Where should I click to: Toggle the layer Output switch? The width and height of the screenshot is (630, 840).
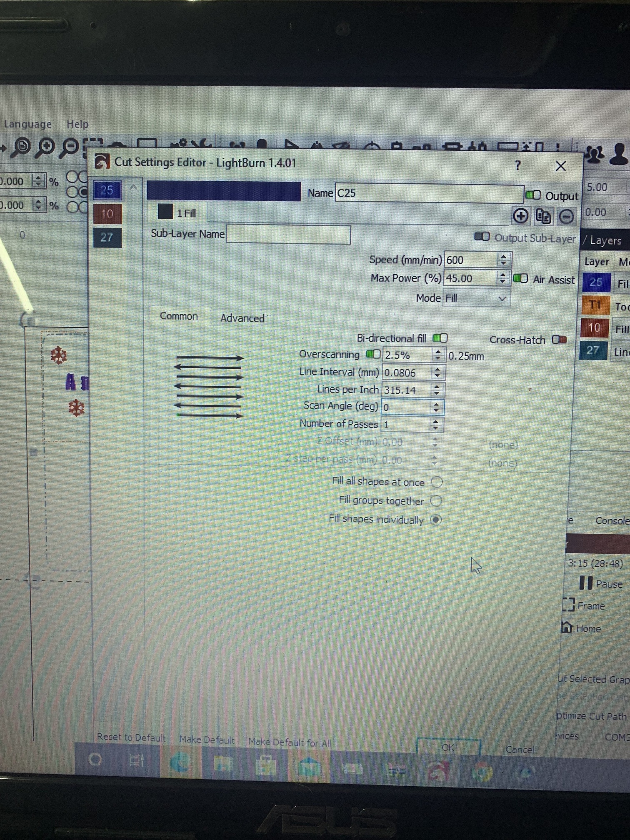(x=533, y=195)
